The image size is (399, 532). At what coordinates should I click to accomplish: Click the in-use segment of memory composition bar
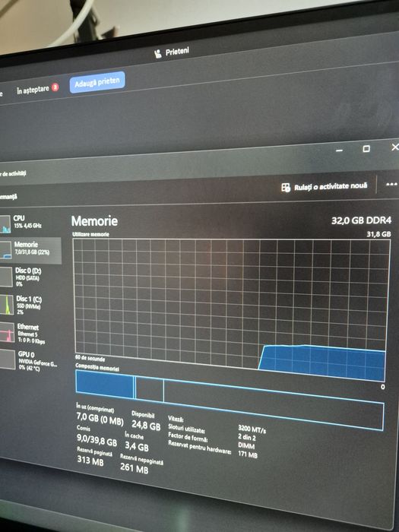pos(105,385)
